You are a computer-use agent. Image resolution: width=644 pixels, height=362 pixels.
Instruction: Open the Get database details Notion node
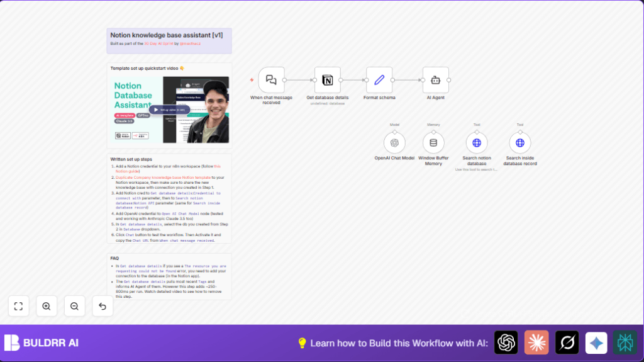coord(327,80)
